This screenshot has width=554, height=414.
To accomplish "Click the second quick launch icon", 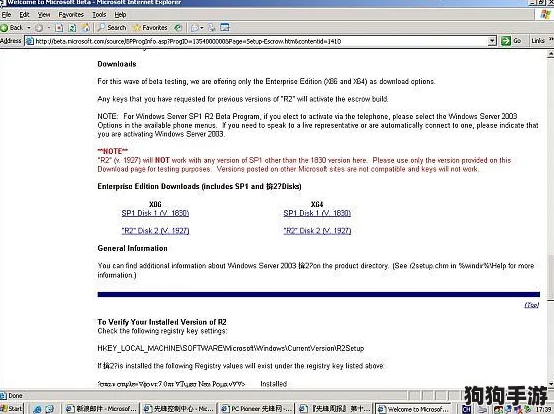I will tap(49, 409).
